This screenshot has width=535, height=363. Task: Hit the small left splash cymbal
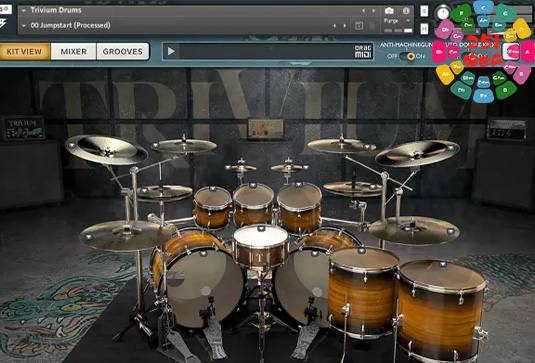pos(241,168)
